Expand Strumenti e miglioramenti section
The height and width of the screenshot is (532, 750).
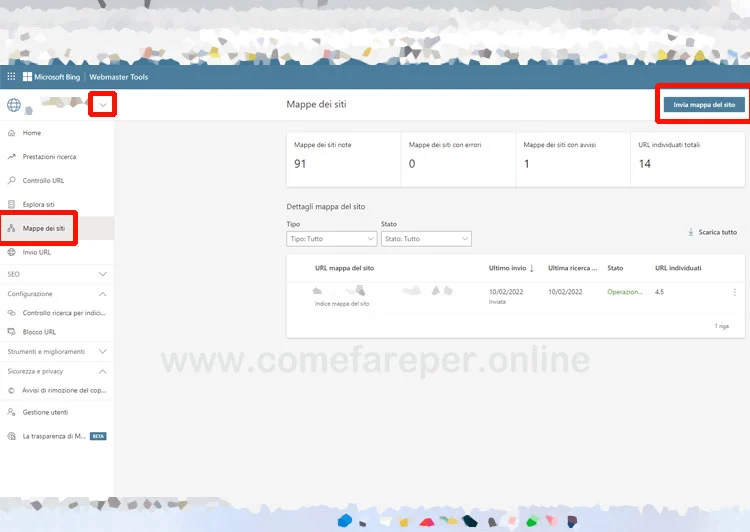[57, 352]
